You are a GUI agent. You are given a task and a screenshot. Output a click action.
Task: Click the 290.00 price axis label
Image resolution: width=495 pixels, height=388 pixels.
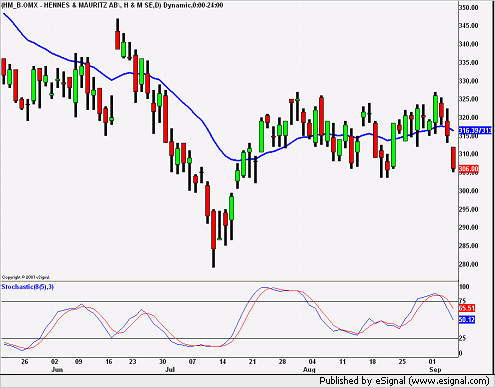tap(468, 227)
